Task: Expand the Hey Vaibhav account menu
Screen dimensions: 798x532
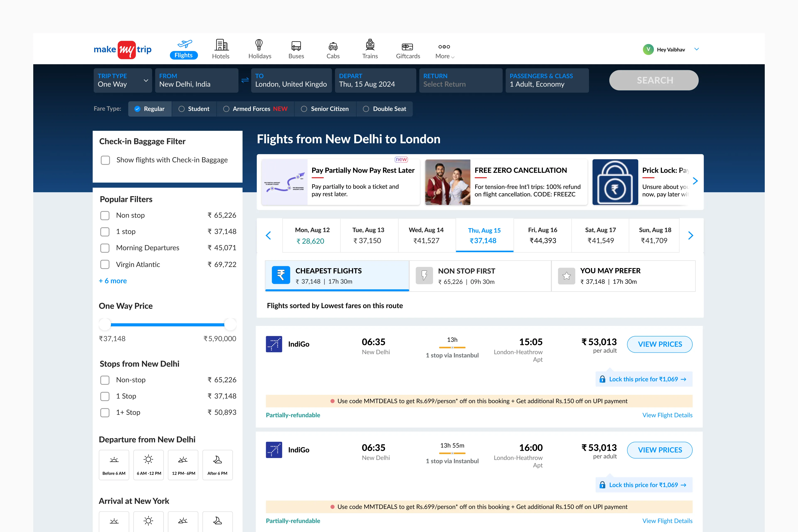Action: click(697, 49)
